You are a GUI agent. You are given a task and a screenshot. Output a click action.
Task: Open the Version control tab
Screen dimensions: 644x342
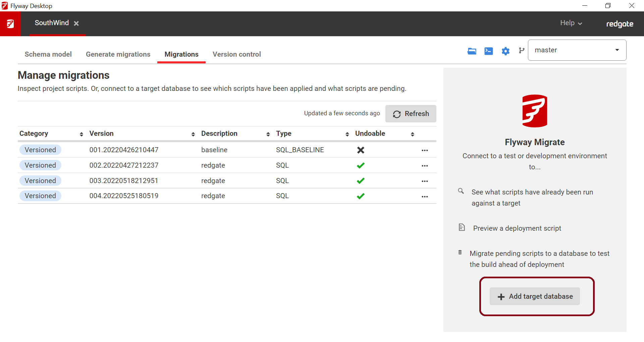pos(236,54)
